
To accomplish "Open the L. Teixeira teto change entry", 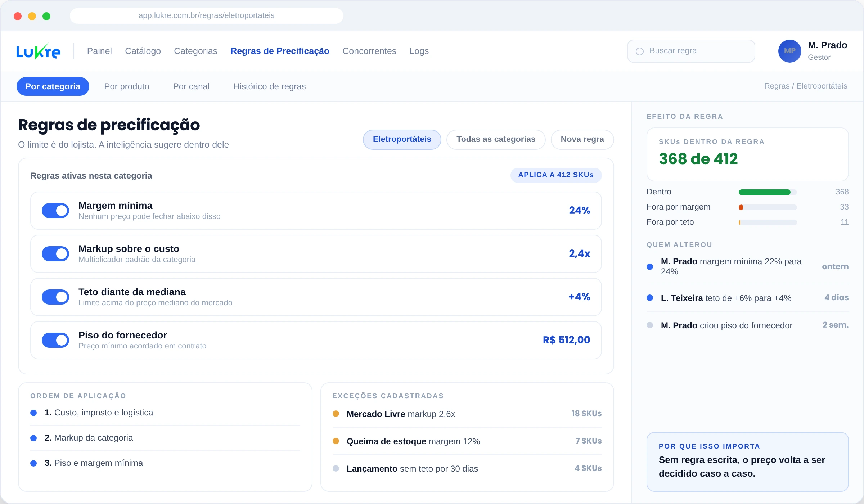I will click(747, 298).
